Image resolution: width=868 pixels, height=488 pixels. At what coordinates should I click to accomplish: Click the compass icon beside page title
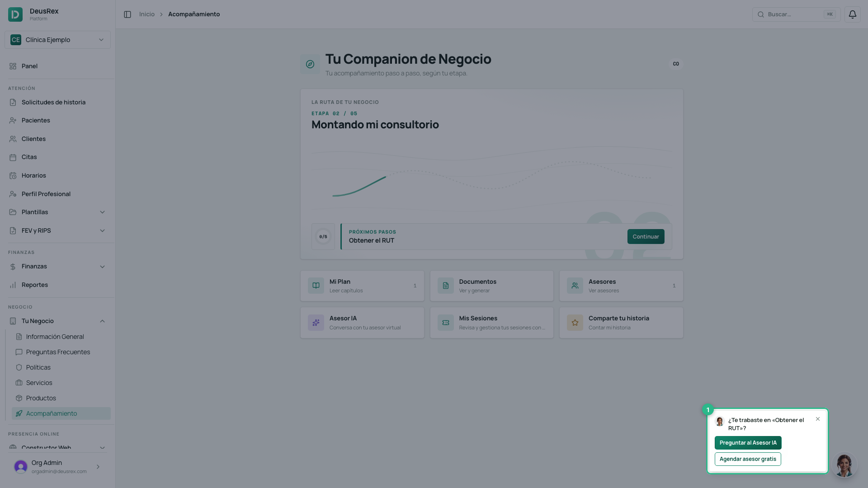pos(310,64)
